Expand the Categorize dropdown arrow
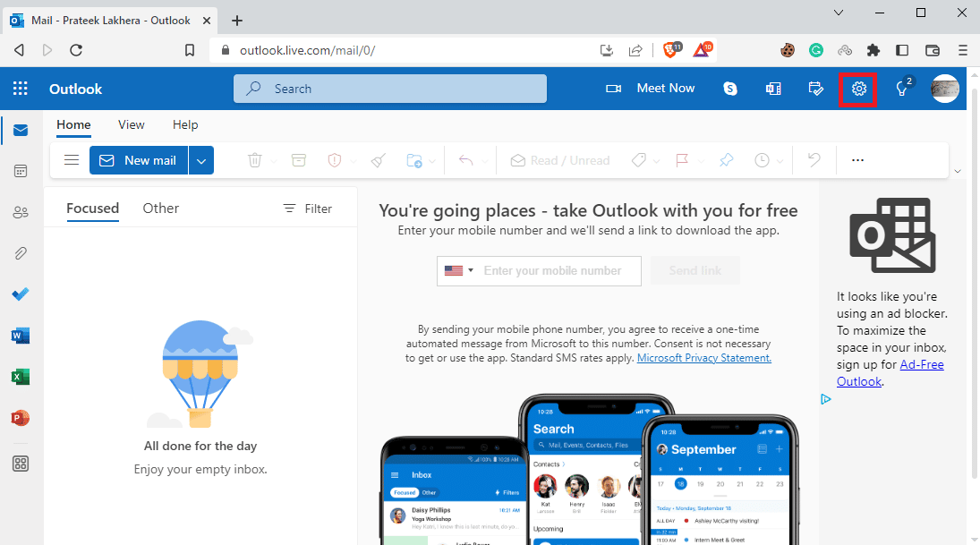Image resolution: width=980 pixels, height=545 pixels. [x=656, y=161]
